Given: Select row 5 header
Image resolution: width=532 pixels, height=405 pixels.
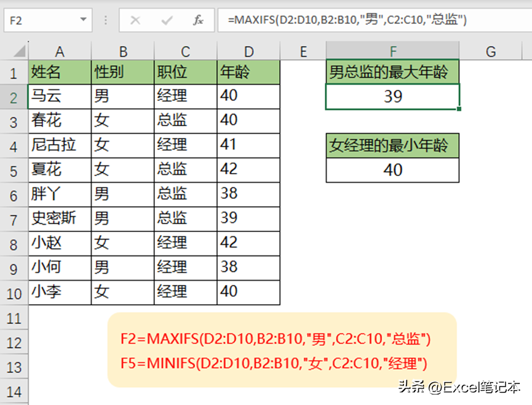Looking at the screenshot, I should click(x=14, y=170).
